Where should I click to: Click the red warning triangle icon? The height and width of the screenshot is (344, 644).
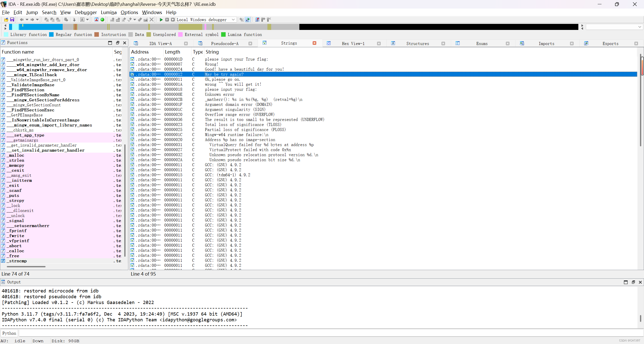pyautogui.click(x=96, y=20)
